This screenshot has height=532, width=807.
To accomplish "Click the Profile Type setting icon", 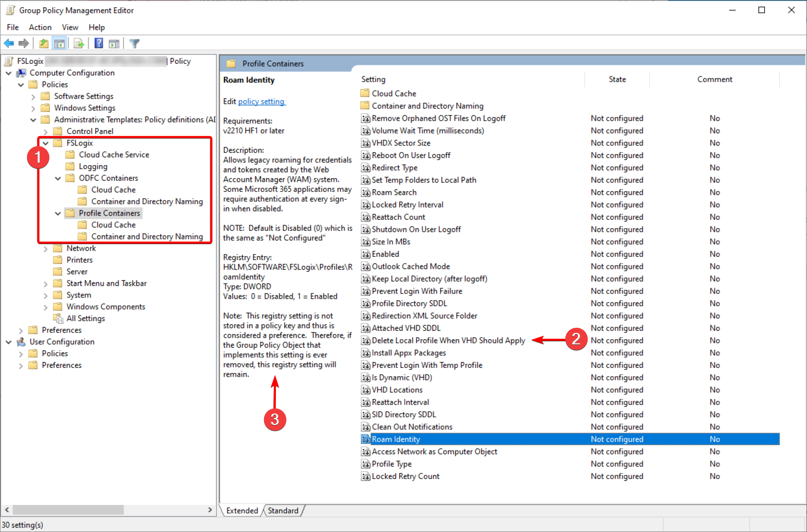I will click(x=366, y=464).
